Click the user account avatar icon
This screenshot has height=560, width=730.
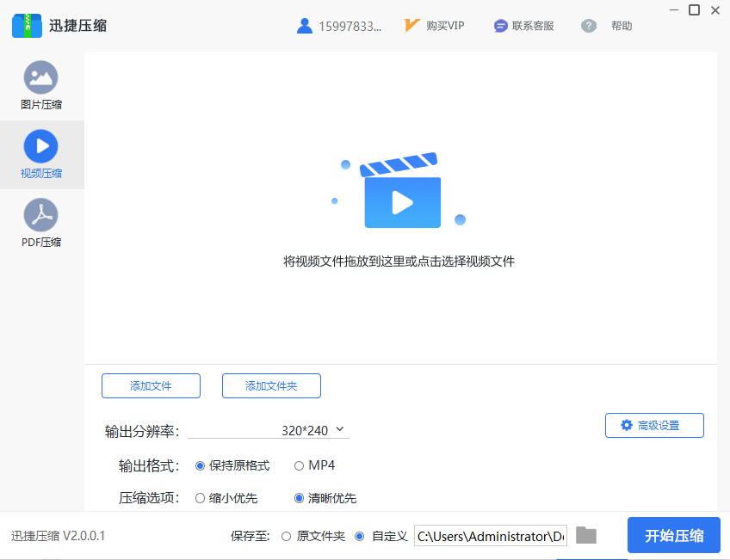tap(305, 26)
